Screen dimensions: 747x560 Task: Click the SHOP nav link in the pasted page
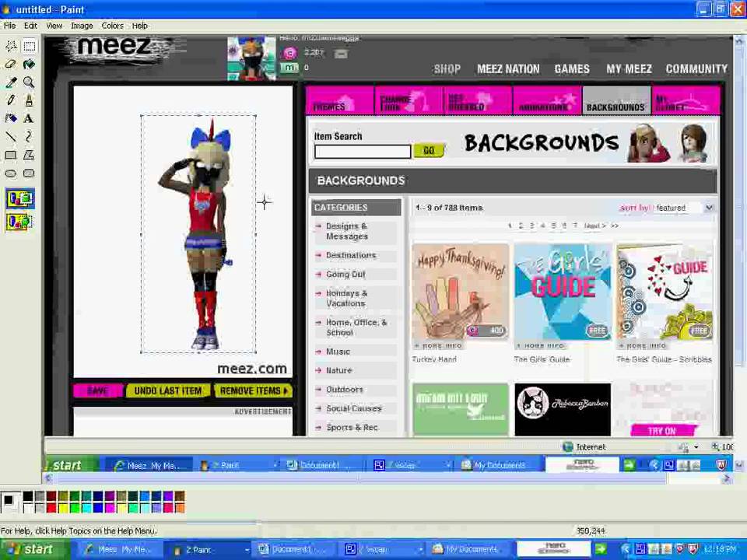[447, 69]
